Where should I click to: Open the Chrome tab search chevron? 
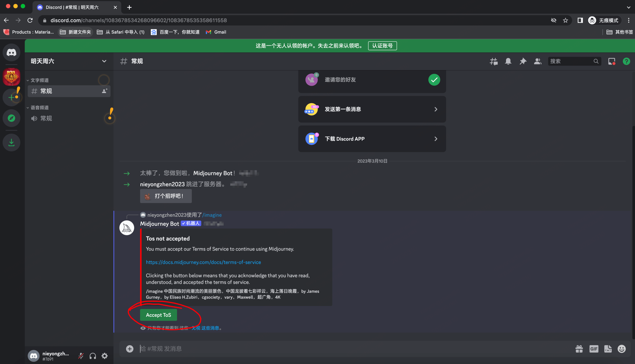pyautogui.click(x=629, y=7)
